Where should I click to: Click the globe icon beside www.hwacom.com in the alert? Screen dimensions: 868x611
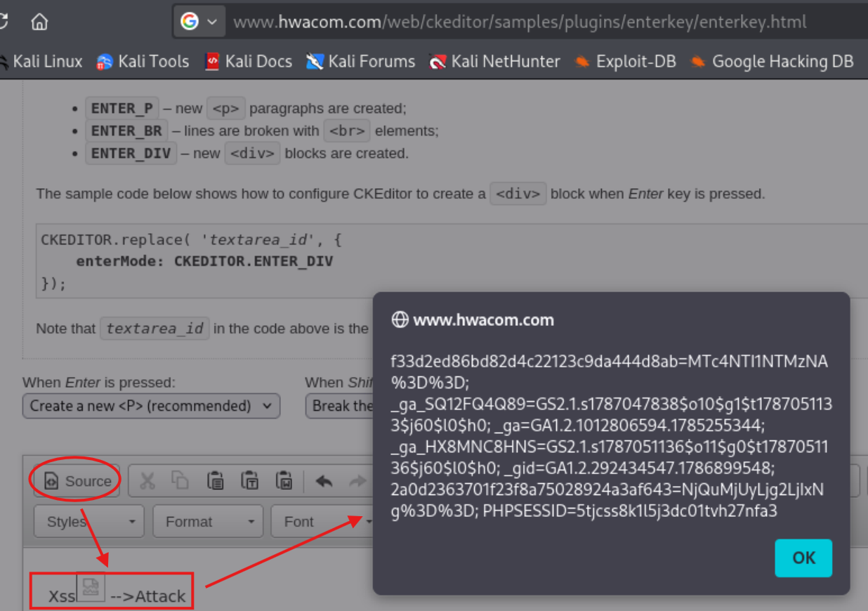click(400, 320)
